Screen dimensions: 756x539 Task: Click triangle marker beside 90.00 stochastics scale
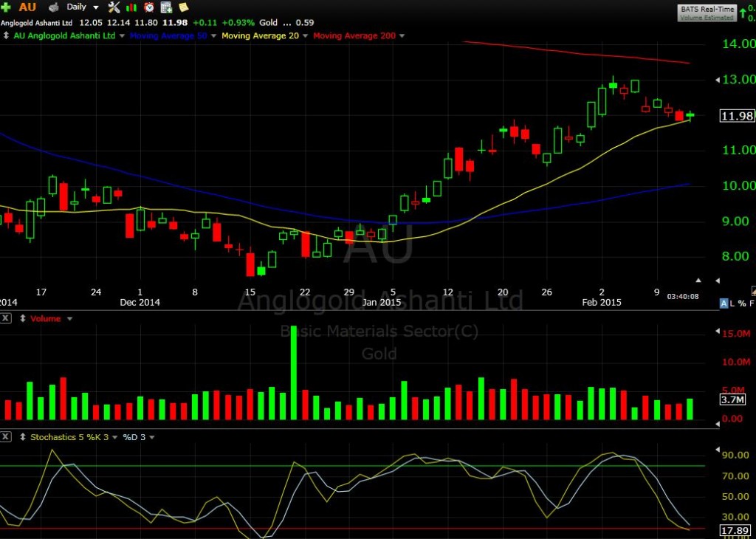(x=718, y=448)
